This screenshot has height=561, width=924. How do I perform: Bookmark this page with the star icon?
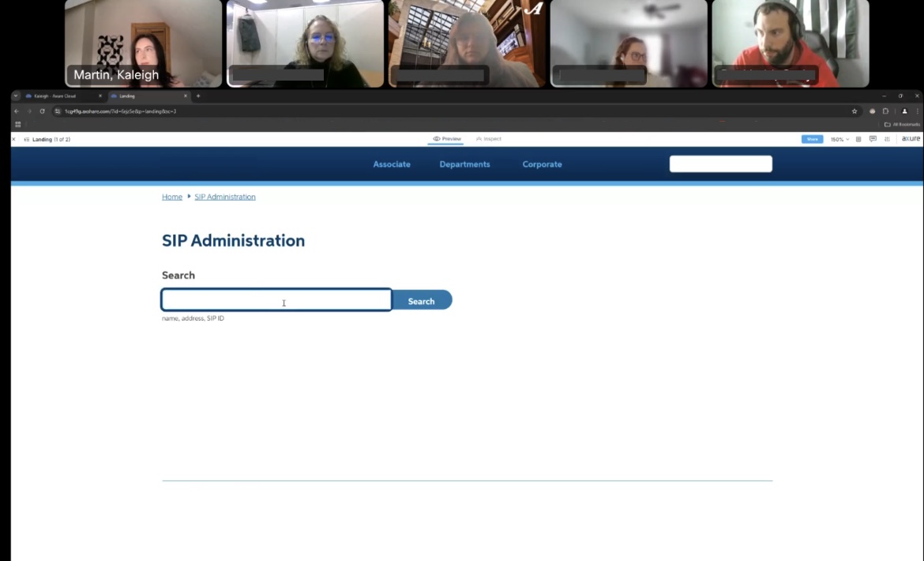click(x=855, y=111)
